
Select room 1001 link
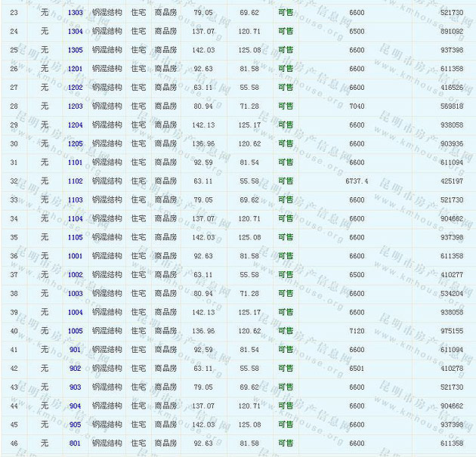click(x=75, y=256)
